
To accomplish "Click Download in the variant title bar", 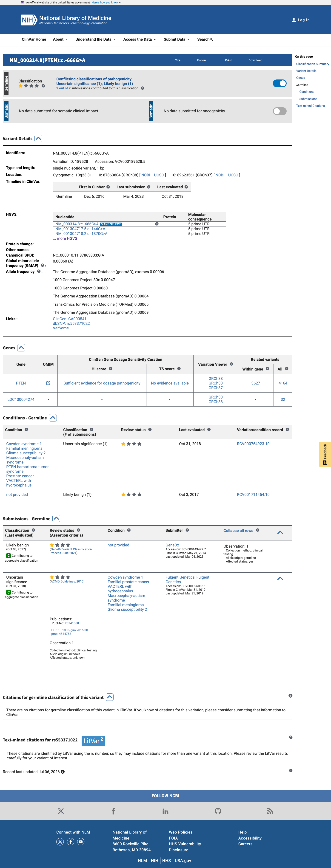I will click(x=256, y=60).
